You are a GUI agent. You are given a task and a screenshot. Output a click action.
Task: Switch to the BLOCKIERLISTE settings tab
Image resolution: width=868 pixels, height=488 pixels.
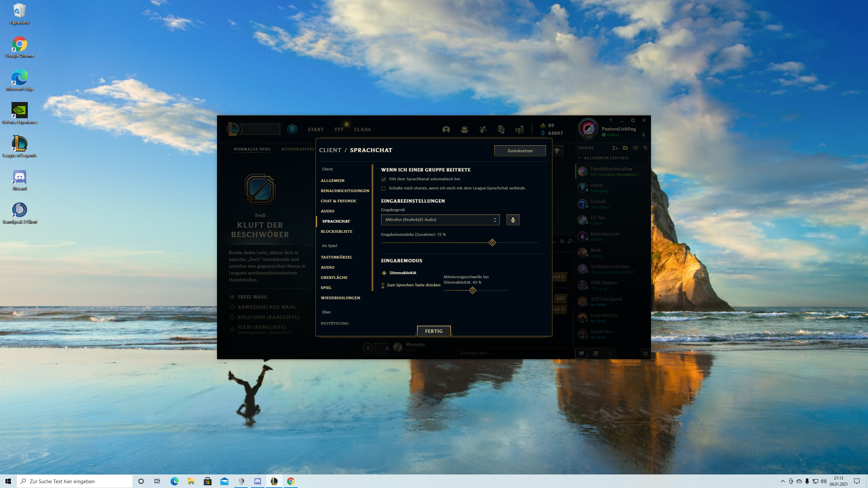tap(336, 231)
